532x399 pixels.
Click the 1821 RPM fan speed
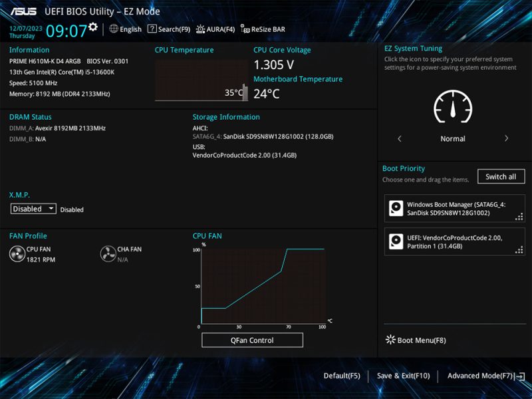click(x=41, y=259)
